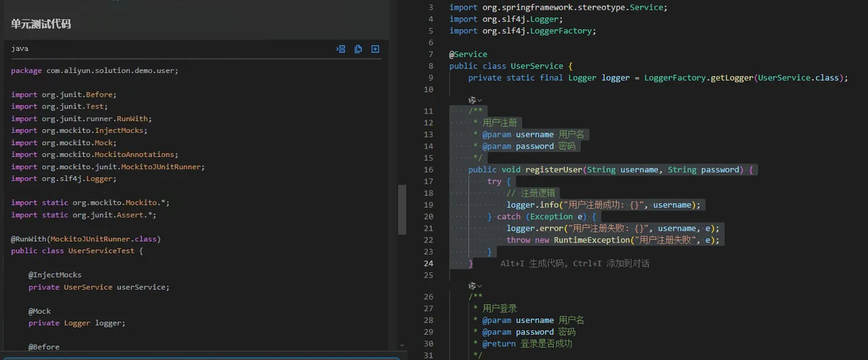The image size is (868, 360).
Task: Click '@Mock' annotation in test code
Action: (40, 311)
